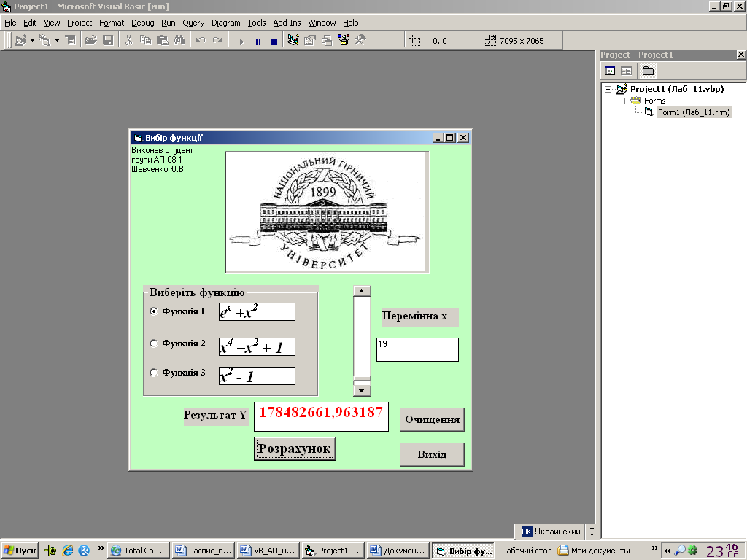Click the Save Project floppy icon
Image resolution: width=747 pixels, height=560 pixels.
click(109, 41)
